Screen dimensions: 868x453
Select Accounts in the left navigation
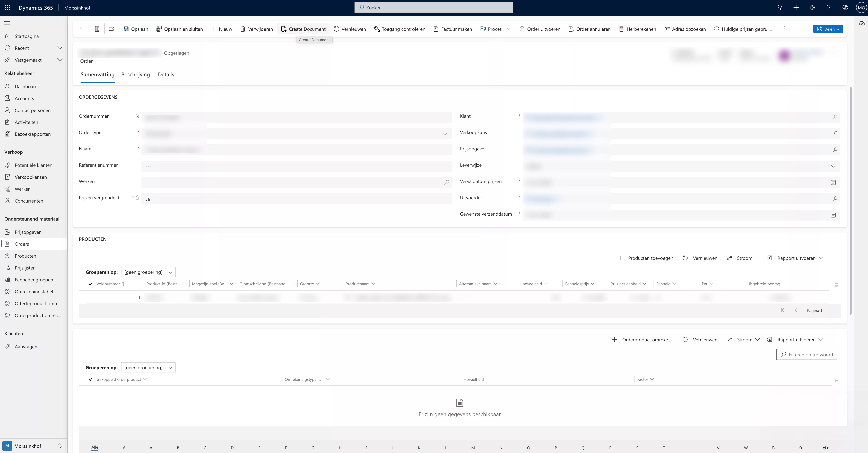point(24,98)
